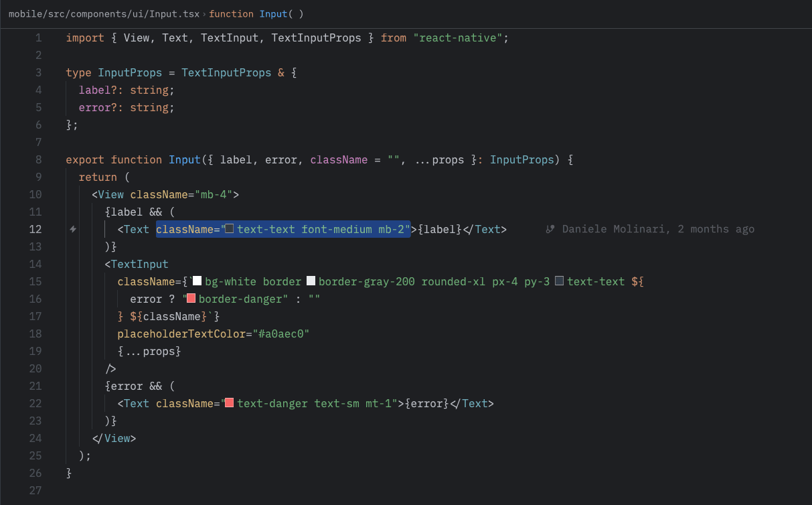The height and width of the screenshot is (505, 812).
Task: Click the TextInputProps import on line 1
Action: 316,38
